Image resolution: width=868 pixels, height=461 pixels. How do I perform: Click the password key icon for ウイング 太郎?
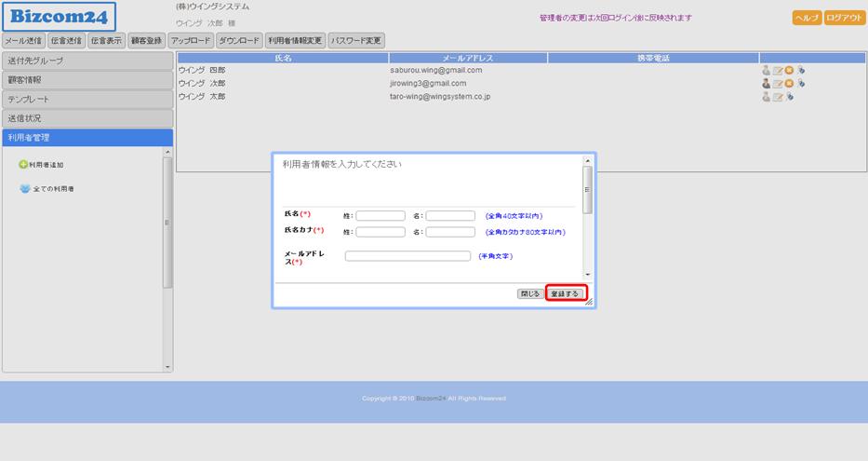(789, 96)
